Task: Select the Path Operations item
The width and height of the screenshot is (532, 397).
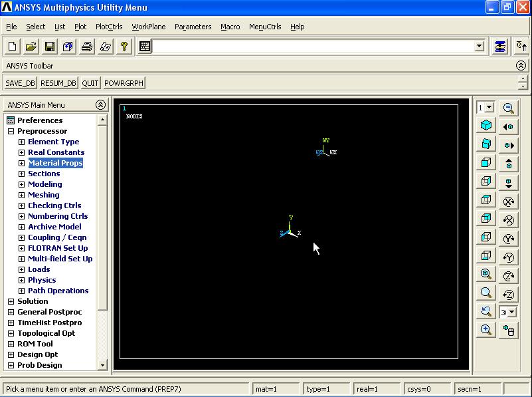Action: click(58, 291)
